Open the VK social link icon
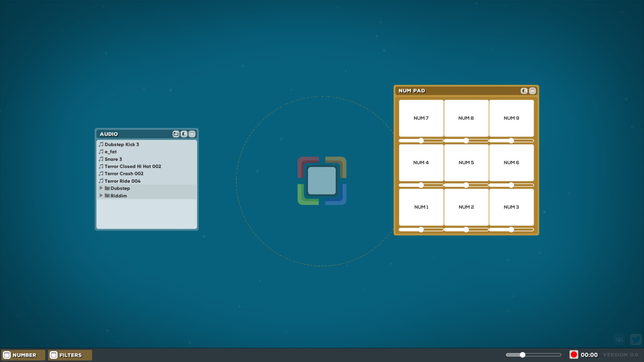Screen dimensions: 644x362 [x=619, y=339]
